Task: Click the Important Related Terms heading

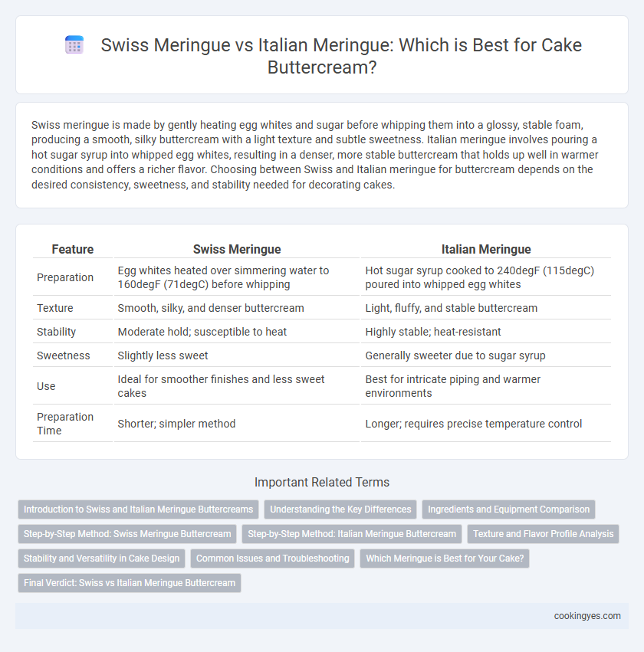Action: pos(322,483)
